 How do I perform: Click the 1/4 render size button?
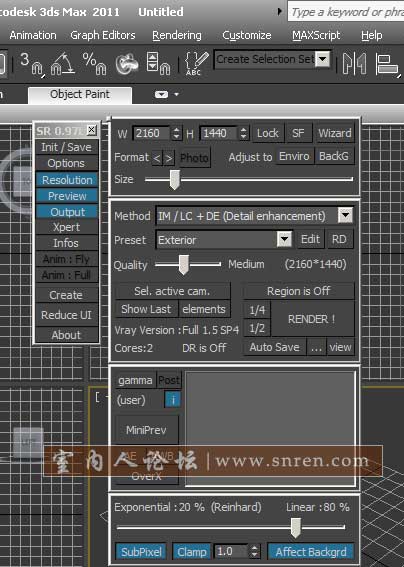pyautogui.click(x=257, y=310)
